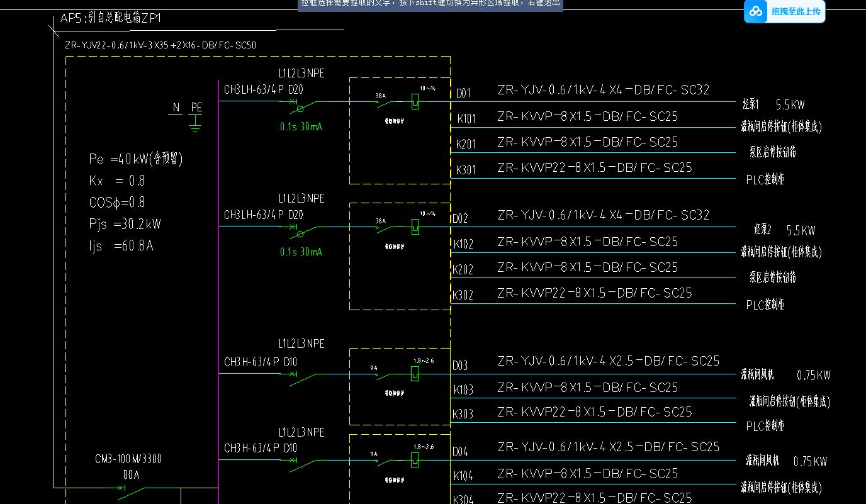The height and width of the screenshot is (504, 866).
Task: Select 灌瓶间风机 label on D03 row
Action: pos(758,375)
